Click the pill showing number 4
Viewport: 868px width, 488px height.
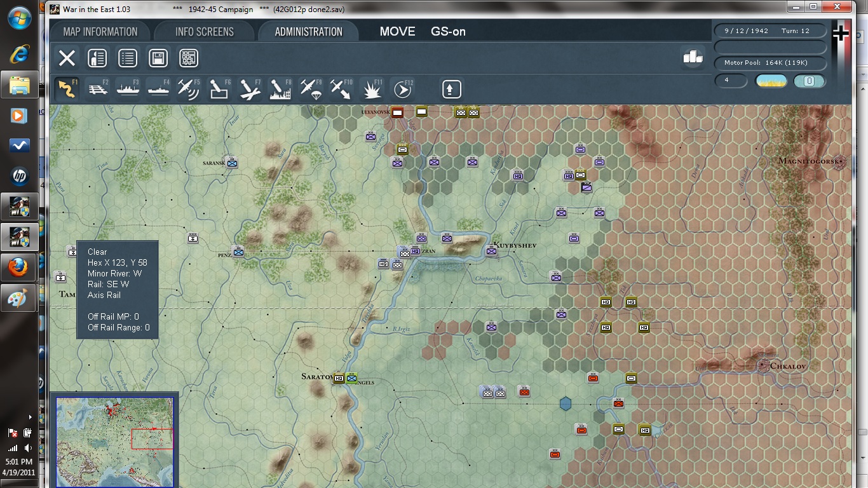point(731,81)
